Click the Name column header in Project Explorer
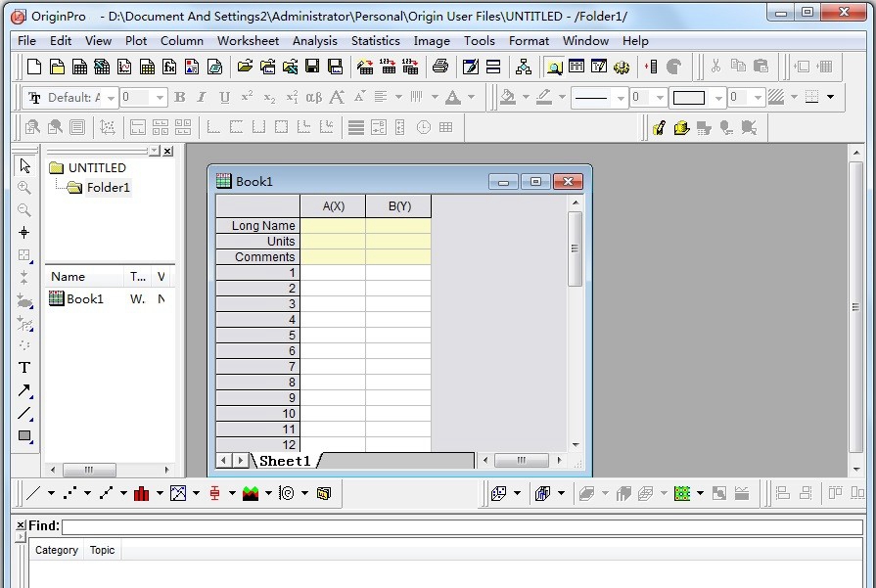Viewport: 876px width, 588px height. (x=84, y=277)
